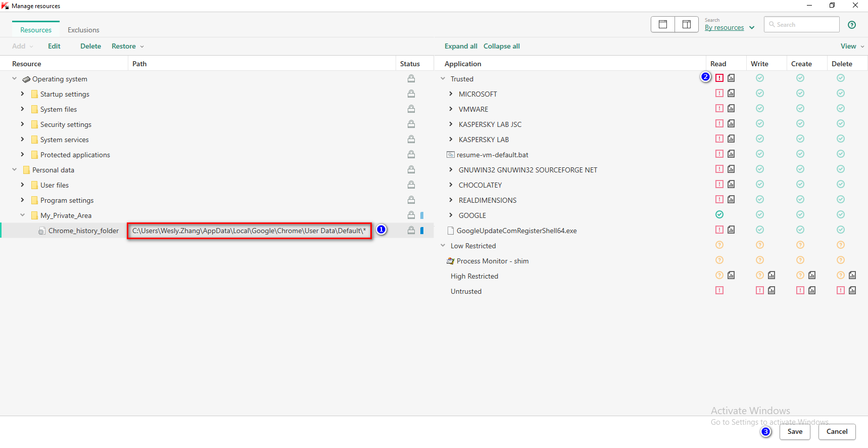Open the help question mark icon

pyautogui.click(x=852, y=25)
